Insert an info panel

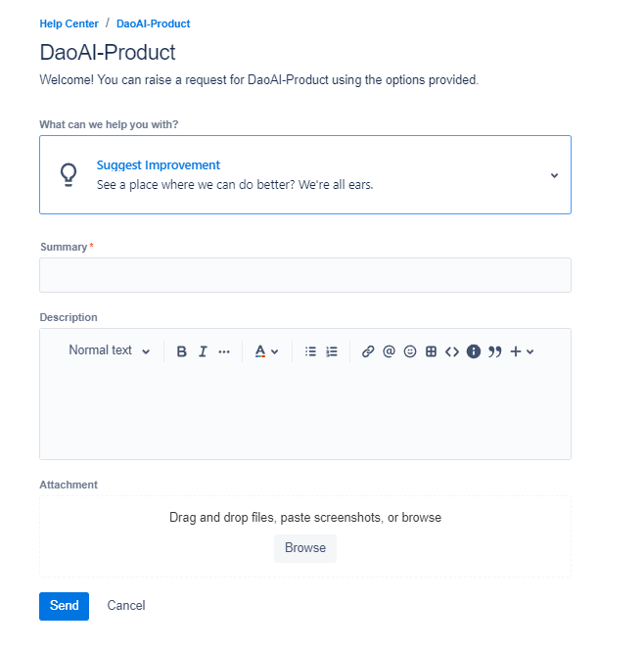(474, 351)
